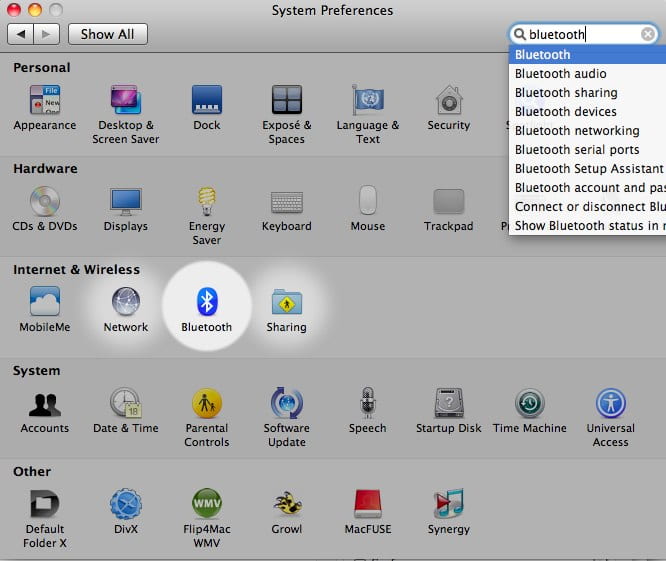Open the MacFUSE preference pane

(x=368, y=511)
